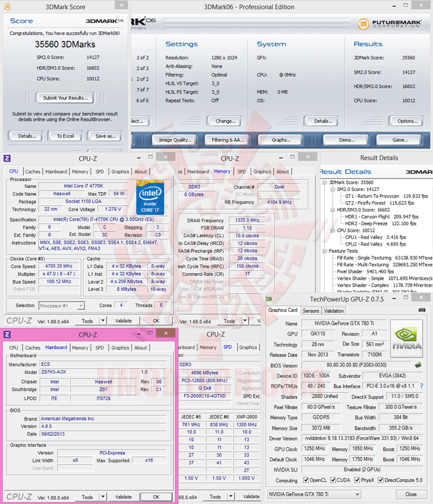The width and height of the screenshot is (433, 504).
Task: Switch to Sensors tab in GPU-Z
Action: click(x=310, y=311)
